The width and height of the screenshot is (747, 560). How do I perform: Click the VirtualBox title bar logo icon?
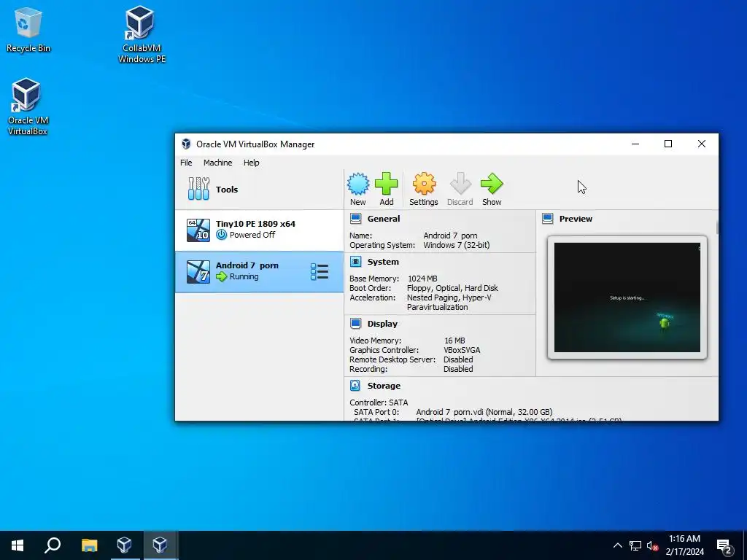186,144
